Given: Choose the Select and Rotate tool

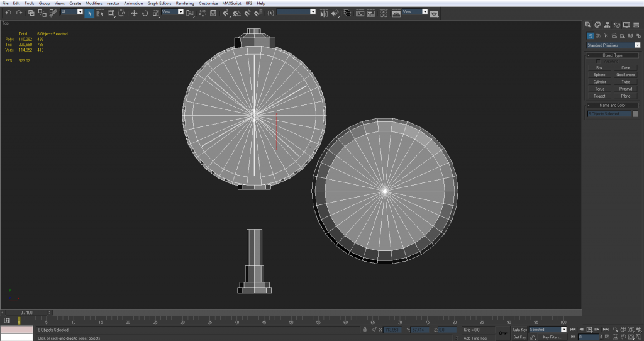Looking at the screenshot, I should (x=145, y=13).
